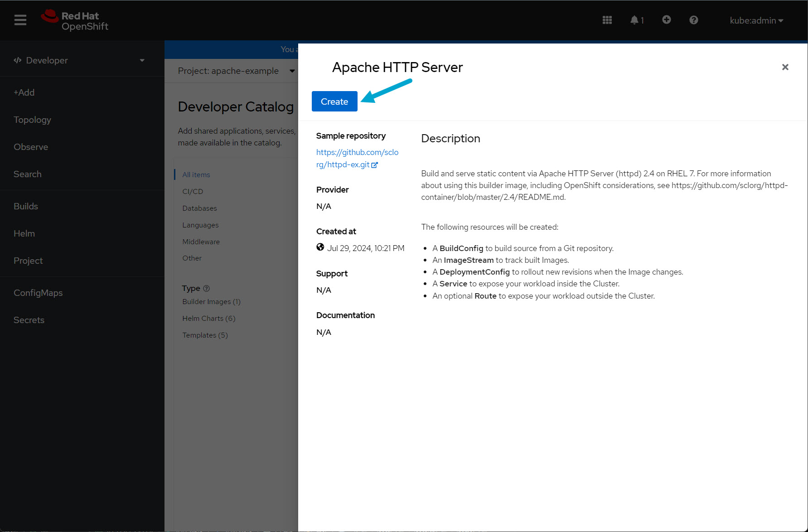Go to Topology in the sidebar
808x532 pixels.
tap(32, 120)
